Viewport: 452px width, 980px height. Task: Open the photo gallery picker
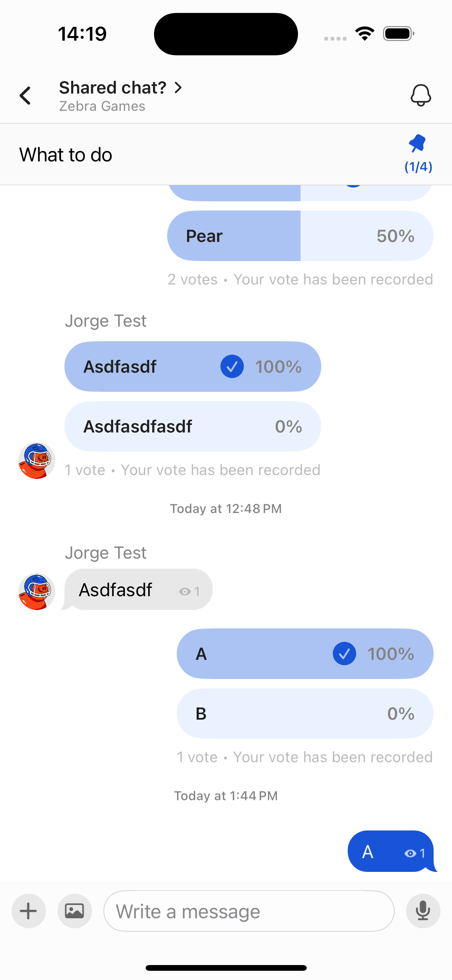[75, 911]
